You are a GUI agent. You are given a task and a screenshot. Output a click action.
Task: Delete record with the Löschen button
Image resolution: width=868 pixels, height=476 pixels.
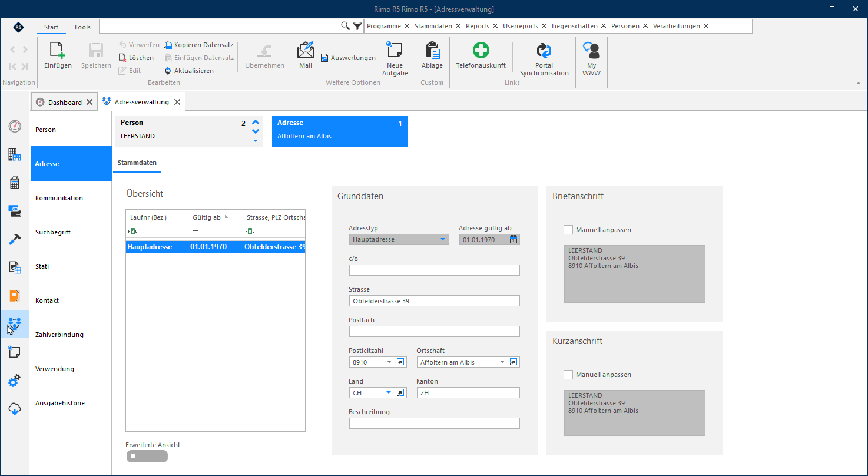136,58
